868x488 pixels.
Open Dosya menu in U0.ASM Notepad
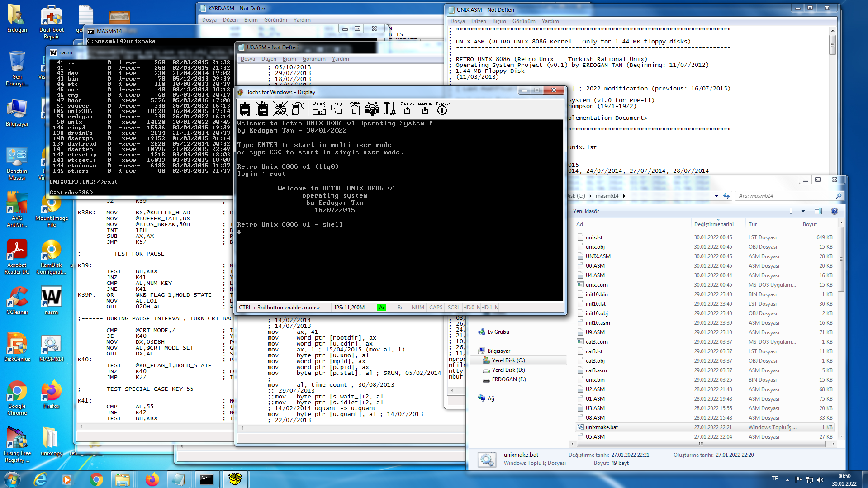[x=248, y=59]
